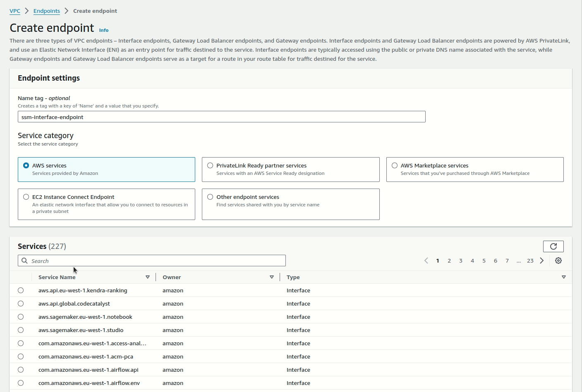Click the search magnifier in Services search
This screenshot has height=392, width=582.
pyautogui.click(x=24, y=261)
